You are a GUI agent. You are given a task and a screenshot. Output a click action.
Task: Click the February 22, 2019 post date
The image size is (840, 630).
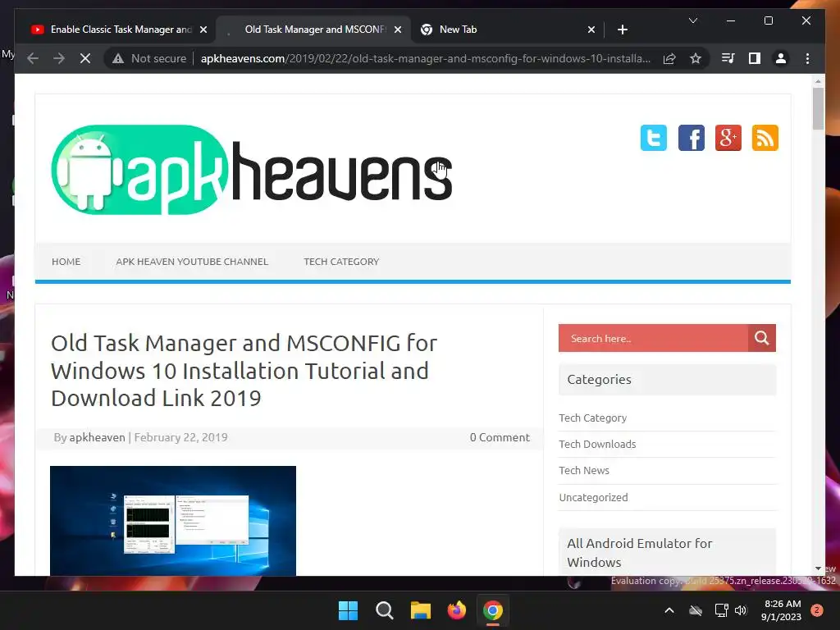point(180,437)
